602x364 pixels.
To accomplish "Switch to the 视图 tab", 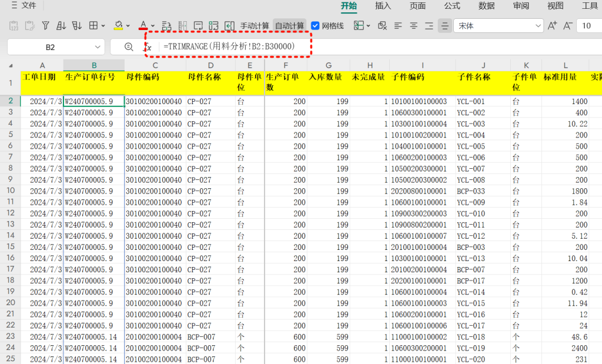I will coord(556,6).
